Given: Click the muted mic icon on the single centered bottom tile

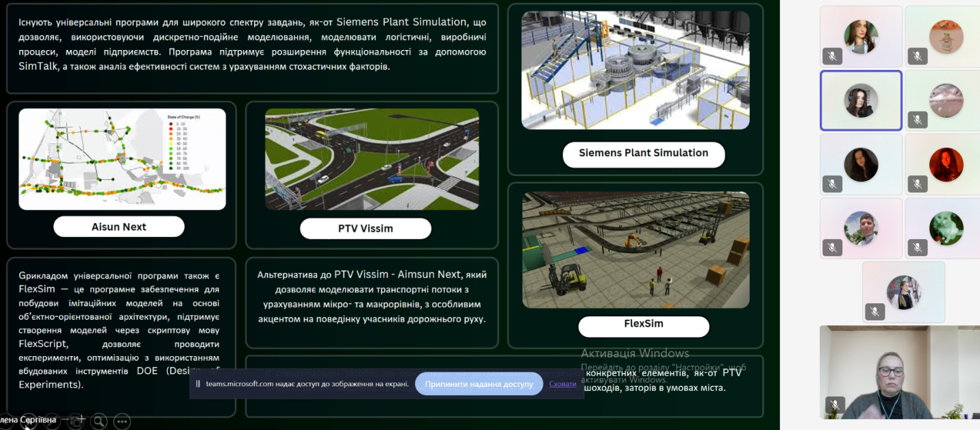Looking at the screenshot, I should click(x=875, y=312).
